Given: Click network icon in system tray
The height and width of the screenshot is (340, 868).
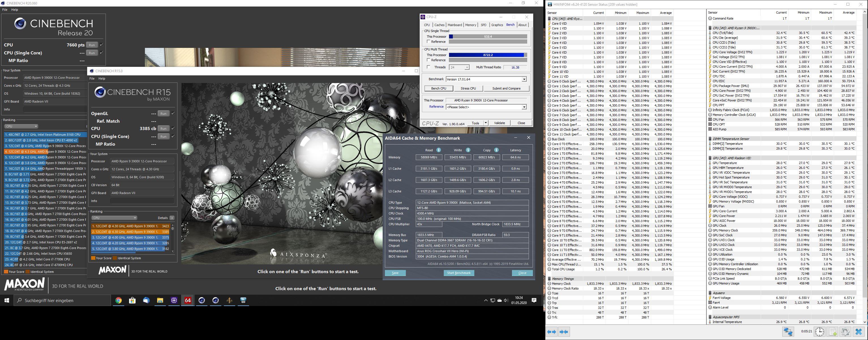Looking at the screenshot, I should [x=493, y=300].
